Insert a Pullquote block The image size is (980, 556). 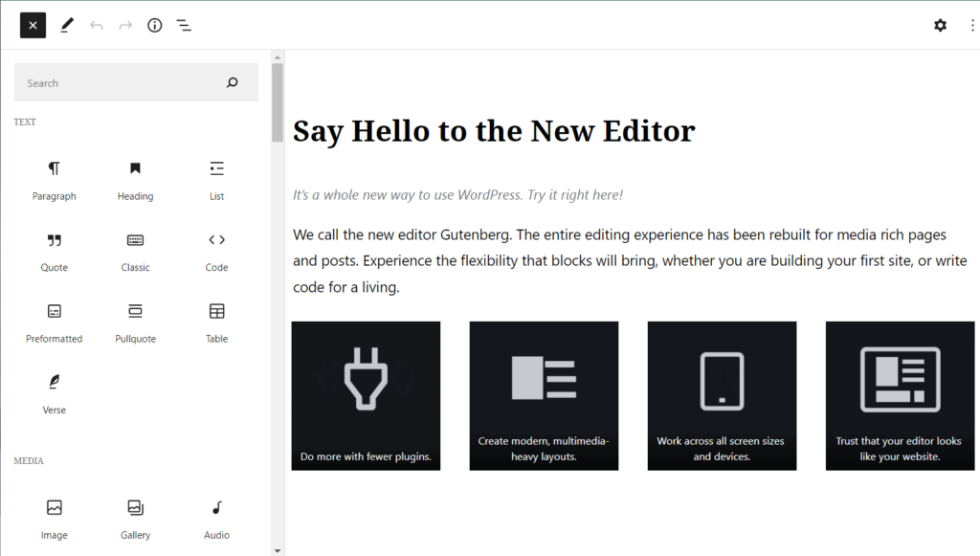136,323
